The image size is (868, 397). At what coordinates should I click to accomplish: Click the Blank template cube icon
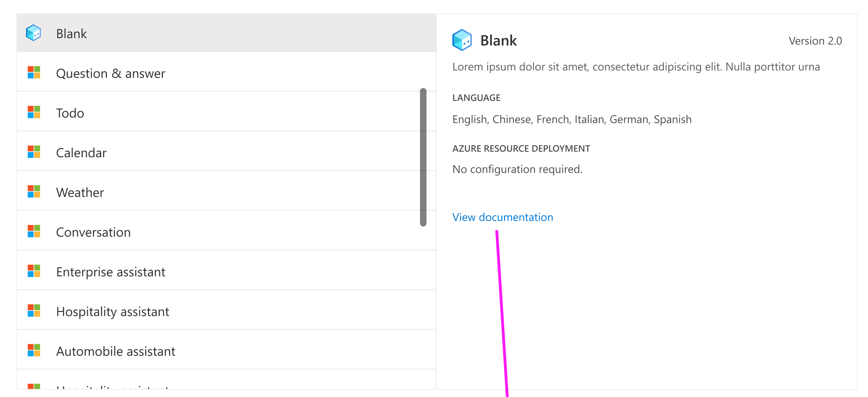(x=34, y=33)
